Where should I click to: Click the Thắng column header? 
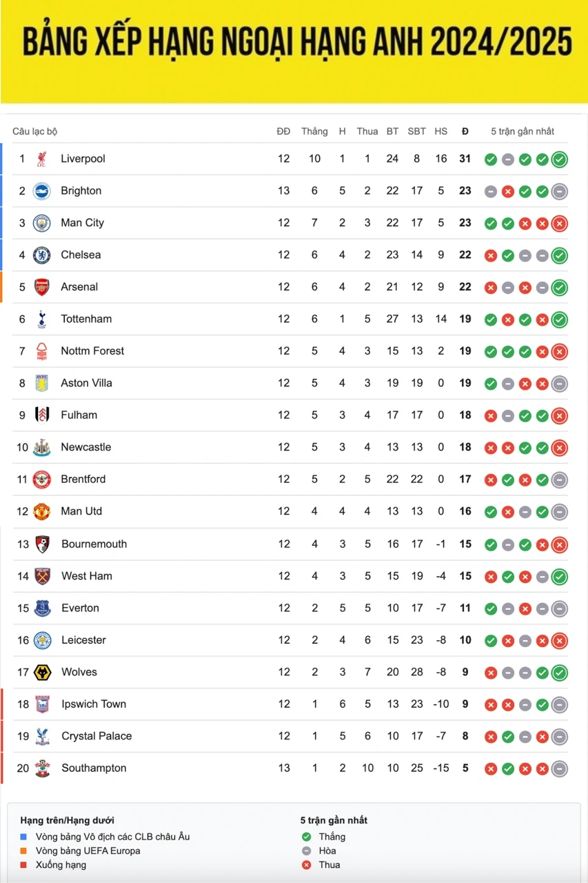tap(314, 131)
